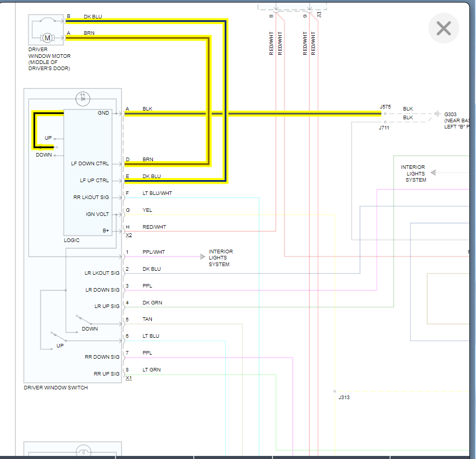Image resolution: width=476 pixels, height=459 pixels.
Task: Select the LT GRN wire label
Action: [x=151, y=369]
